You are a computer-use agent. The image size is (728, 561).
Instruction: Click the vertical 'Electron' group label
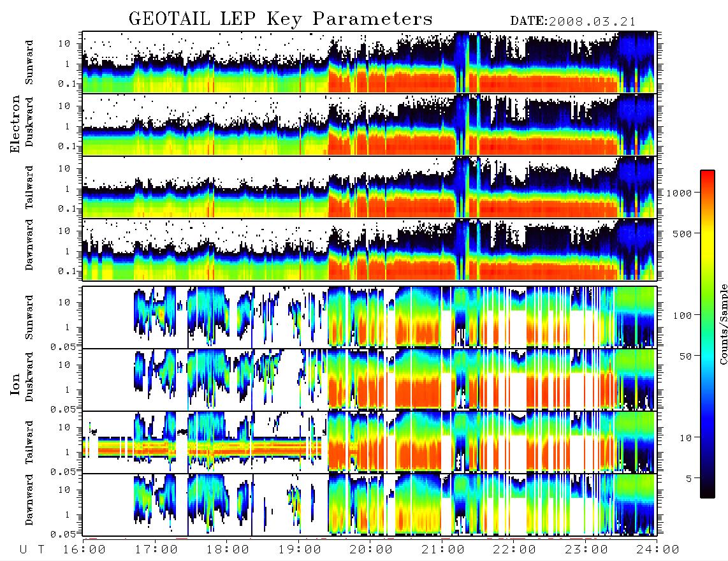coord(15,124)
